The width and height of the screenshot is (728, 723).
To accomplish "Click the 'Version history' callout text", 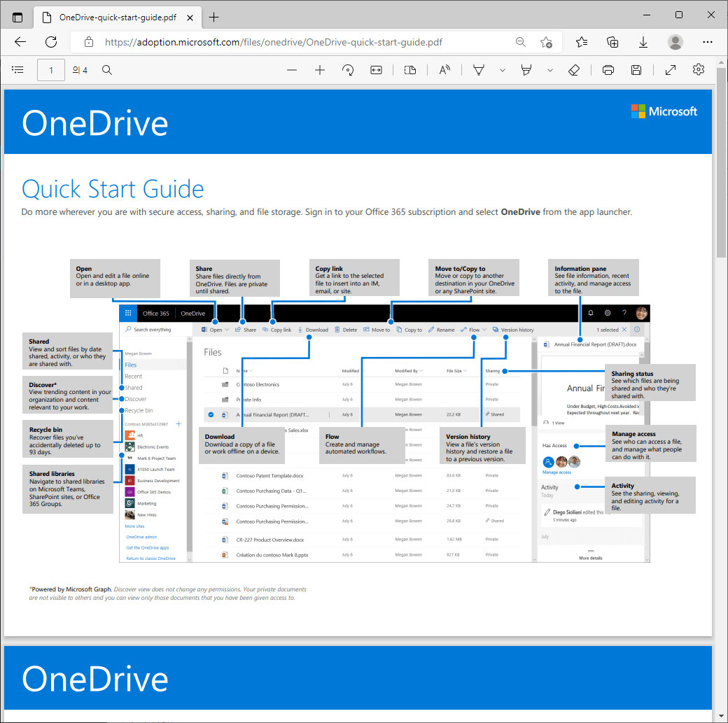I will pos(480,448).
